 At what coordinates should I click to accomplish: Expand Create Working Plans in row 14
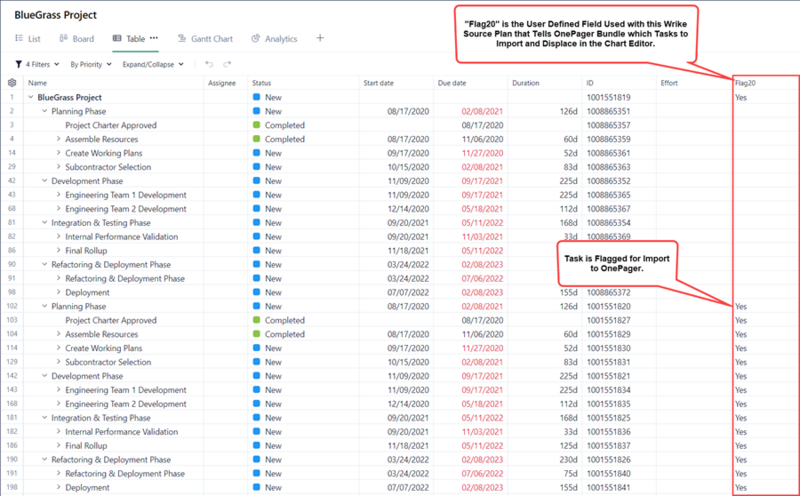58,153
